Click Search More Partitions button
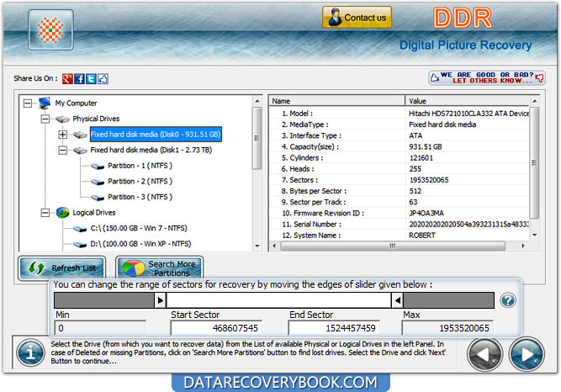Image resolution: width=561 pixels, height=392 pixels. [160, 268]
